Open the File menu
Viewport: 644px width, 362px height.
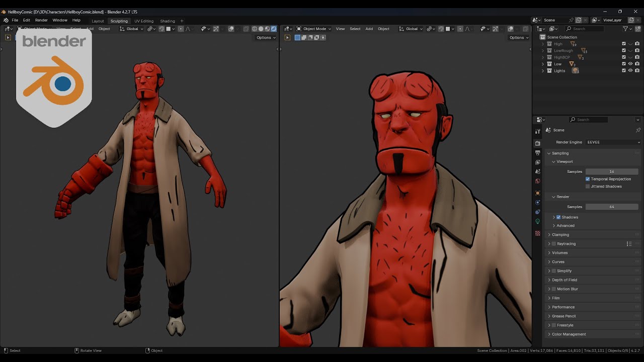point(15,21)
